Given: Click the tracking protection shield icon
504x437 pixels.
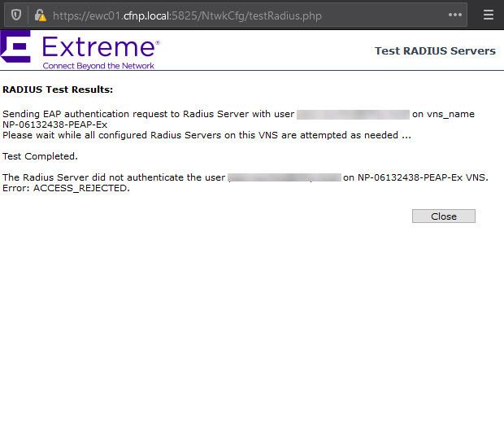Looking at the screenshot, I should [x=16, y=15].
